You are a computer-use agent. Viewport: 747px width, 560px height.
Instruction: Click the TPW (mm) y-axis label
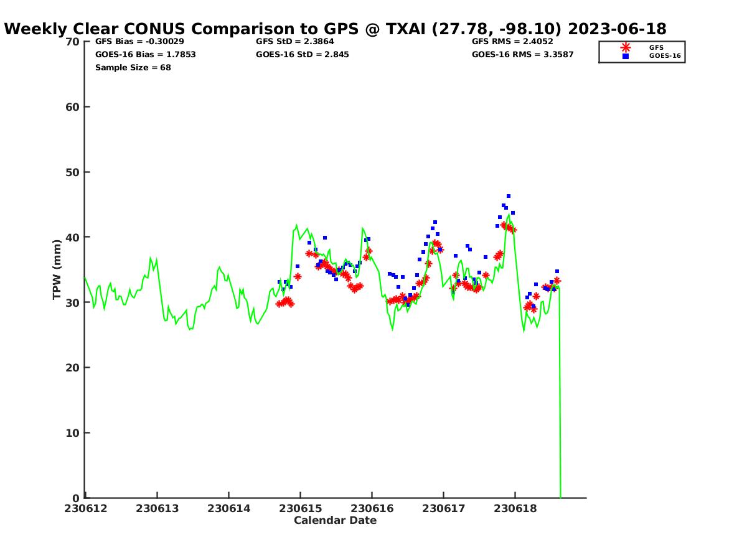(57, 269)
